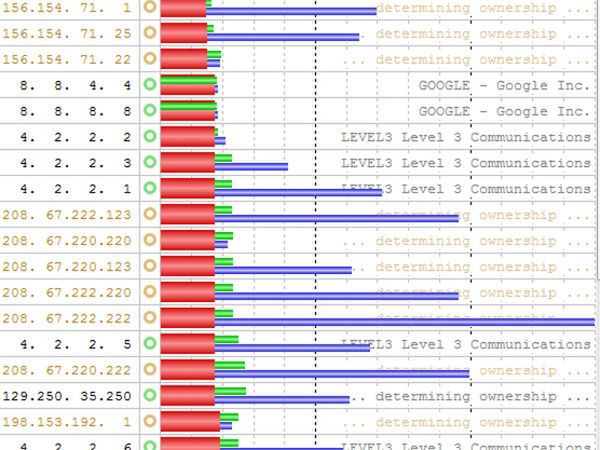This screenshot has height=450, width=600.
Task: Select the IP address 156.154.71.25
Action: click(67, 34)
